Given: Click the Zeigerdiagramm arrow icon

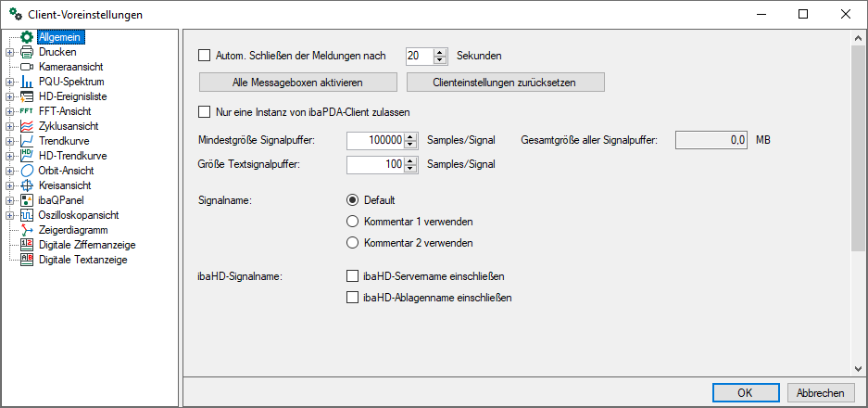Looking at the screenshot, I should coord(27,230).
